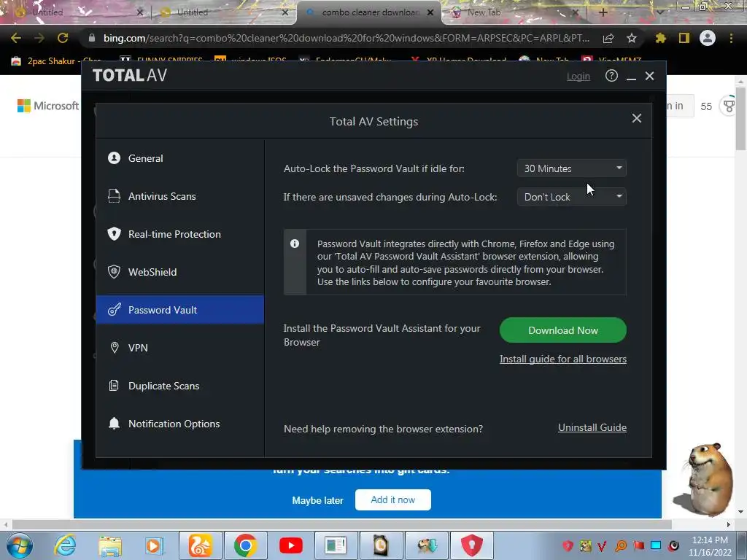
Task: Open the Auto-Lock idle time dropdown
Action: (572, 168)
